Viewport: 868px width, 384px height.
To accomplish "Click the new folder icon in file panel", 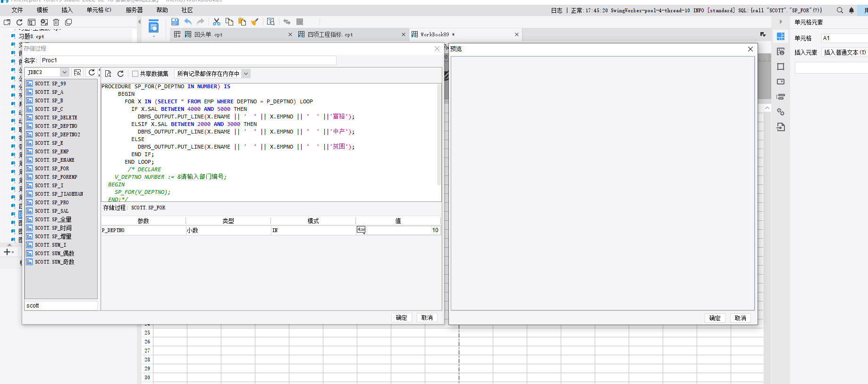I will tap(7, 22).
